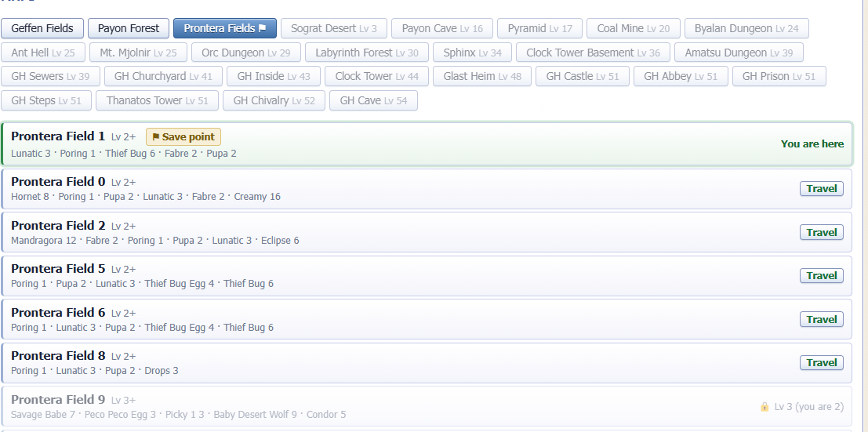Click the GH Cave Lv 54 tab
868x432 pixels.
374,101
